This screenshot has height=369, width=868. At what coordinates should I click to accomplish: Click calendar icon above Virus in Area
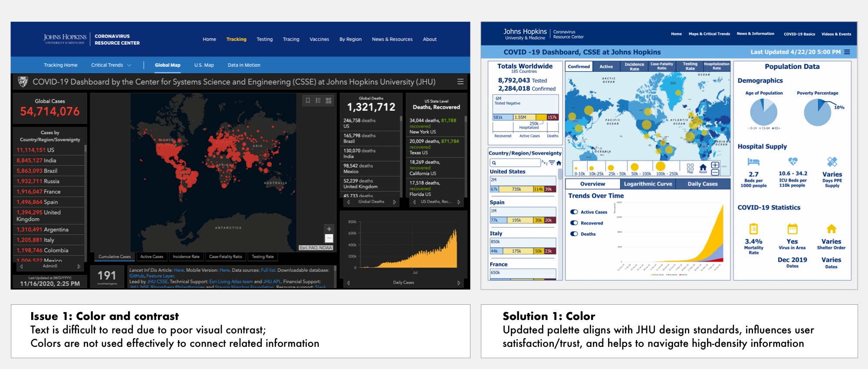coord(792,229)
